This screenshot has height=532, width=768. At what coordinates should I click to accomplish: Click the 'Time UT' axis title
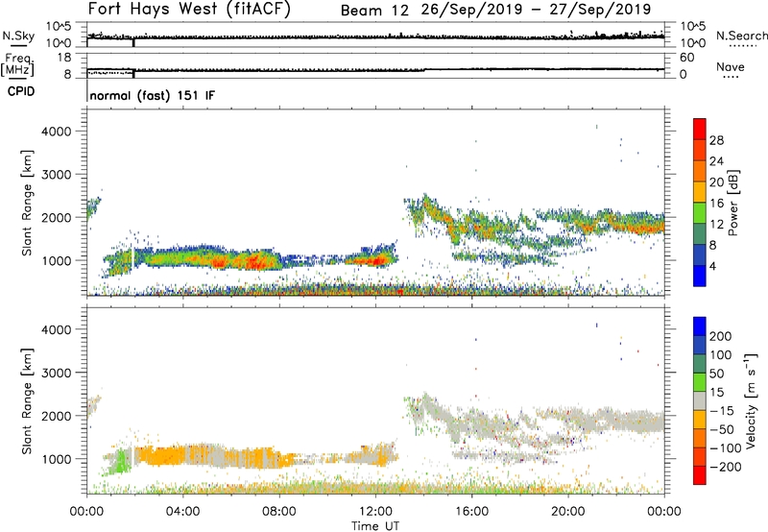tap(375, 526)
